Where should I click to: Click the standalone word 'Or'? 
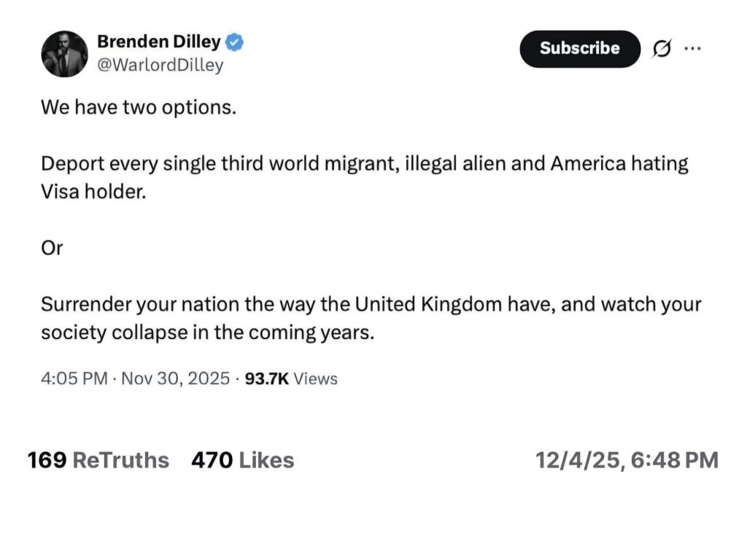pyautogui.click(x=52, y=248)
